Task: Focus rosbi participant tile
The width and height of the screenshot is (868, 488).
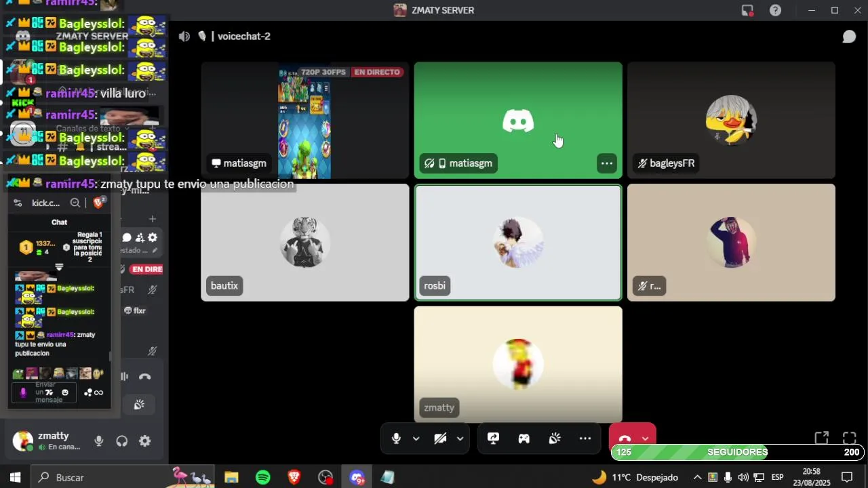Action: (x=518, y=243)
